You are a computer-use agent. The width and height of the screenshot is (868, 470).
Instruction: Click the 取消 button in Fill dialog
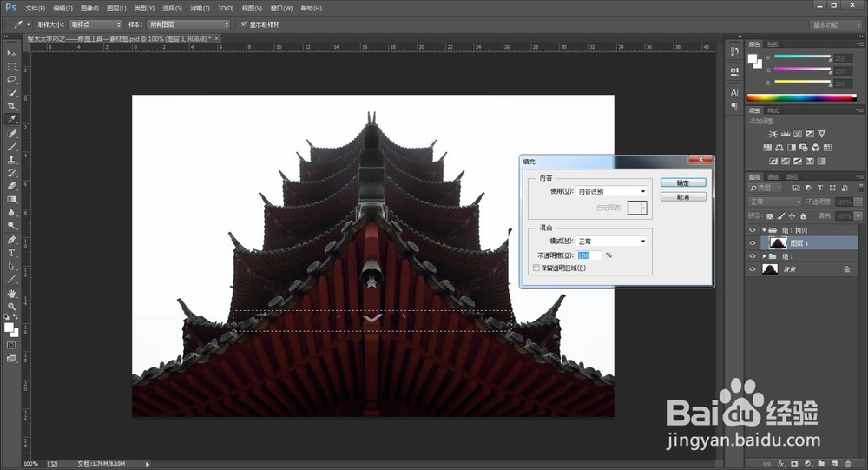point(682,197)
